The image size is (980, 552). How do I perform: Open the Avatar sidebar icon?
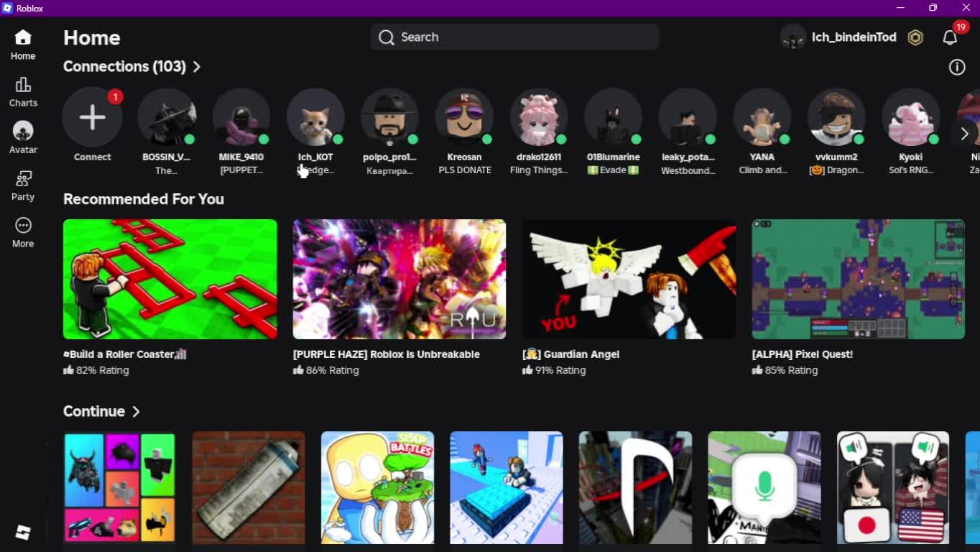pyautogui.click(x=23, y=131)
